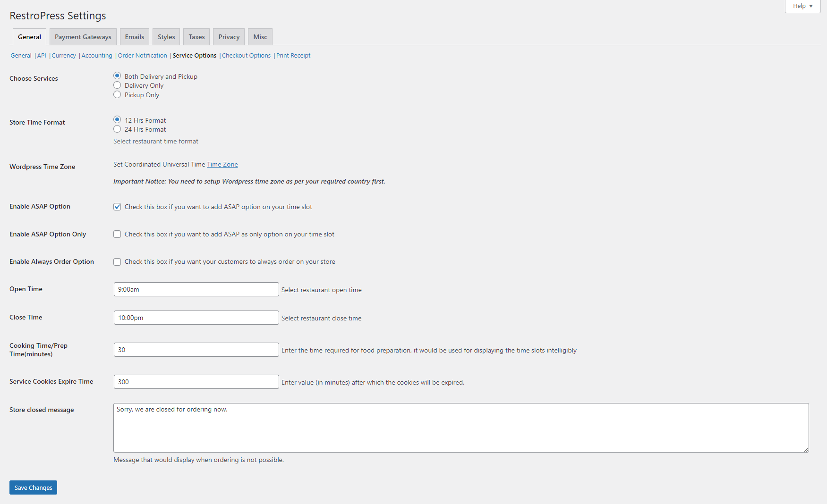The height and width of the screenshot is (504, 827).
Task: Select Both Delivery and Pickup
Action: 117,76
